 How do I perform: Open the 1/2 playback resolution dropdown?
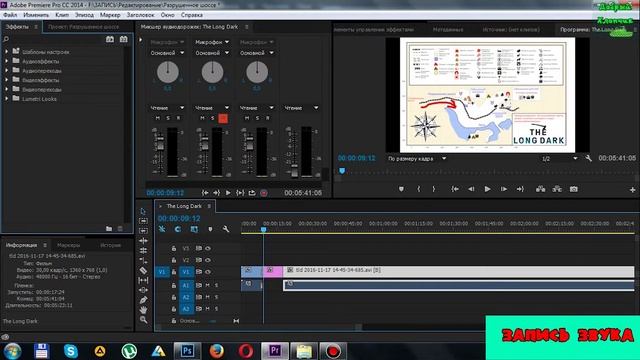(559, 159)
